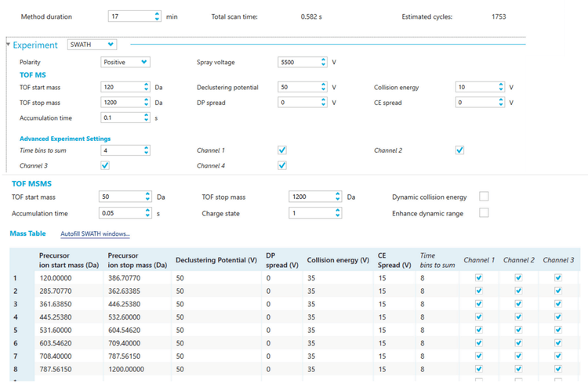
Task: Enable Enhance dynamic range checkbox
Action: click(x=484, y=212)
